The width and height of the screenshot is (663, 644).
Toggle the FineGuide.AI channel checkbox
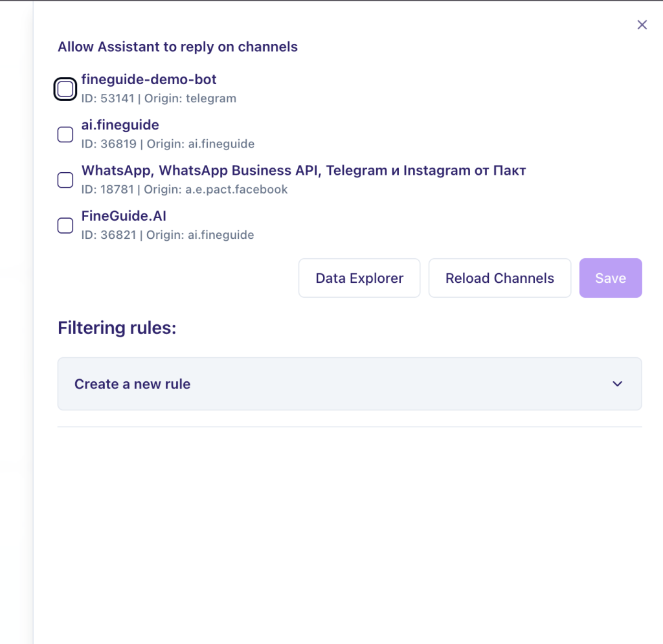pos(65,225)
